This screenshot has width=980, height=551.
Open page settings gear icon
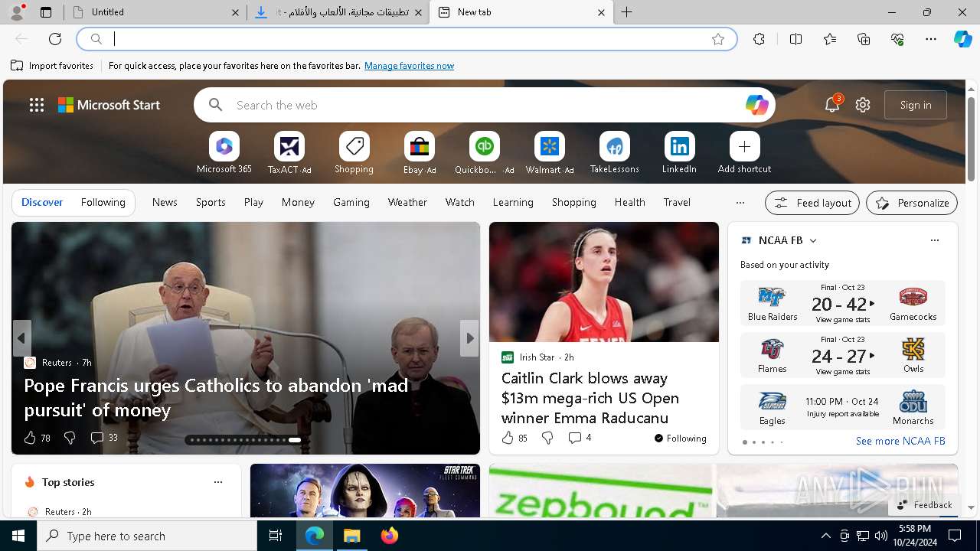[x=863, y=105]
